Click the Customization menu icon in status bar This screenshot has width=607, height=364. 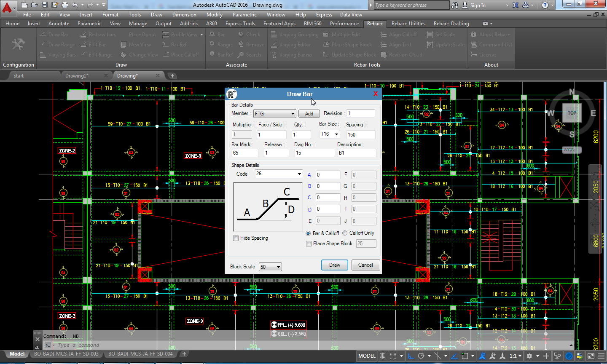pos(602,356)
